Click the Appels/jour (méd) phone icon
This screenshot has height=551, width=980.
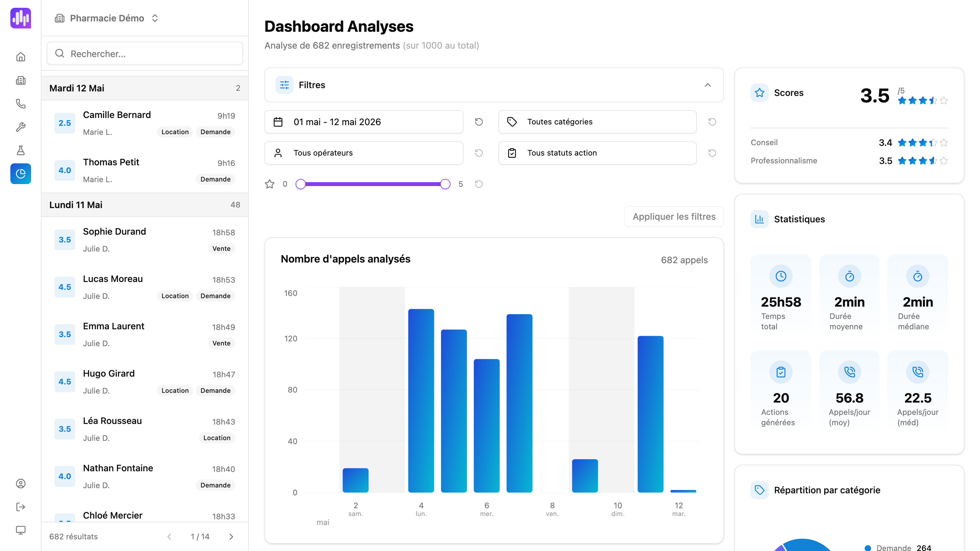coord(917,372)
